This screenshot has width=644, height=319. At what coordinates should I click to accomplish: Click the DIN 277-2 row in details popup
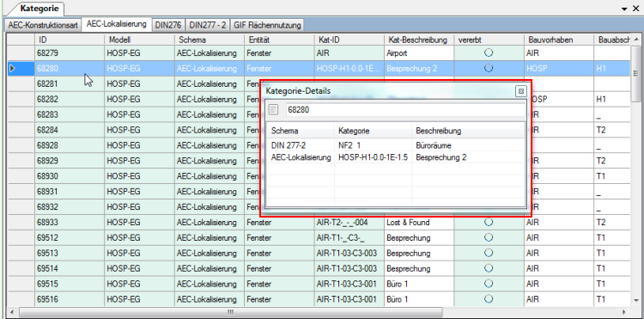tap(396, 145)
